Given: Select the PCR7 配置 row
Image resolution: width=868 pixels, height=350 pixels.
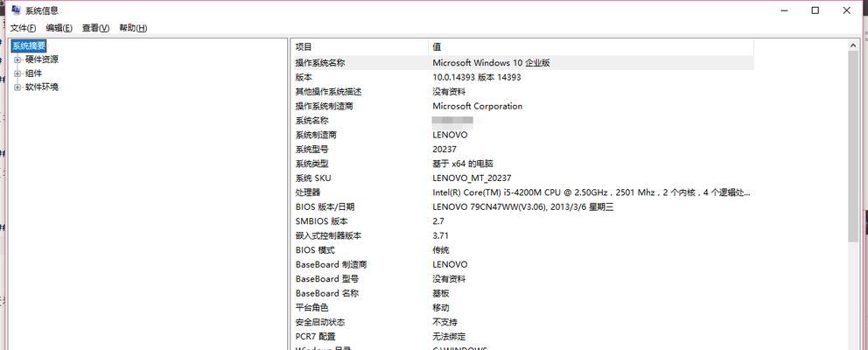Looking at the screenshot, I should (522, 337).
